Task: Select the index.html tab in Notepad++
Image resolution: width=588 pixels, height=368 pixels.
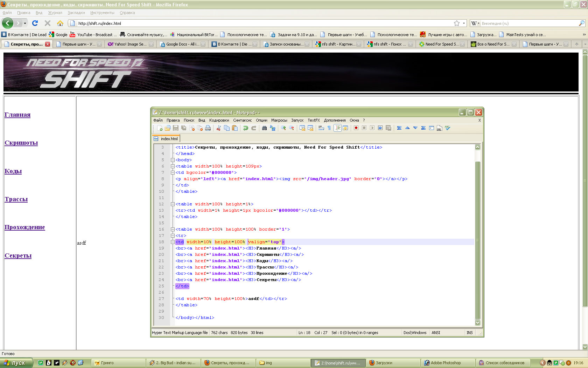Action: pos(166,139)
